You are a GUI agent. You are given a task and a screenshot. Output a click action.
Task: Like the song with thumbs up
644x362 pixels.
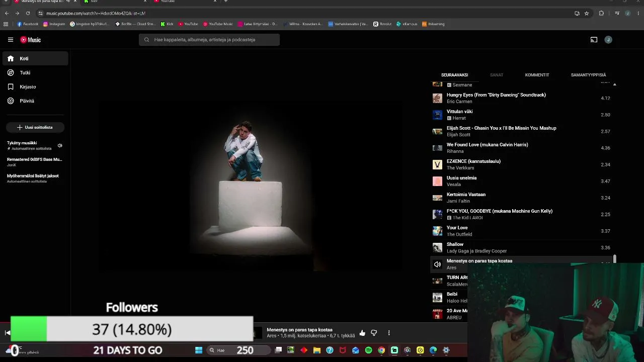coord(362,333)
